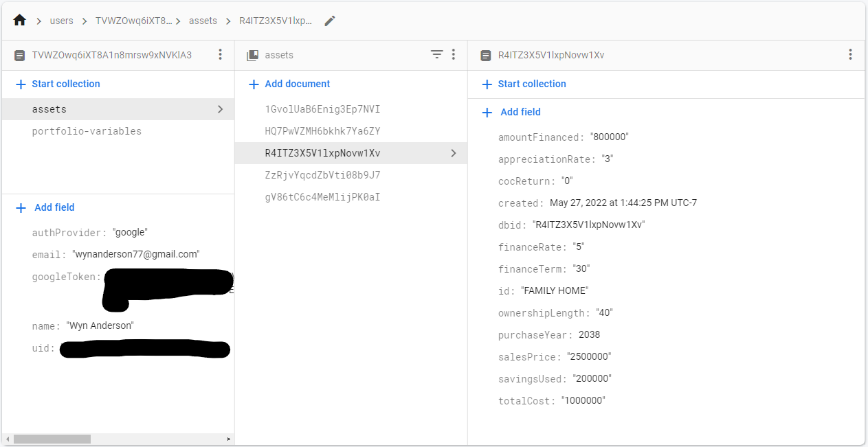Add field to the user document
The height and width of the screenshot is (447, 868).
pos(45,207)
